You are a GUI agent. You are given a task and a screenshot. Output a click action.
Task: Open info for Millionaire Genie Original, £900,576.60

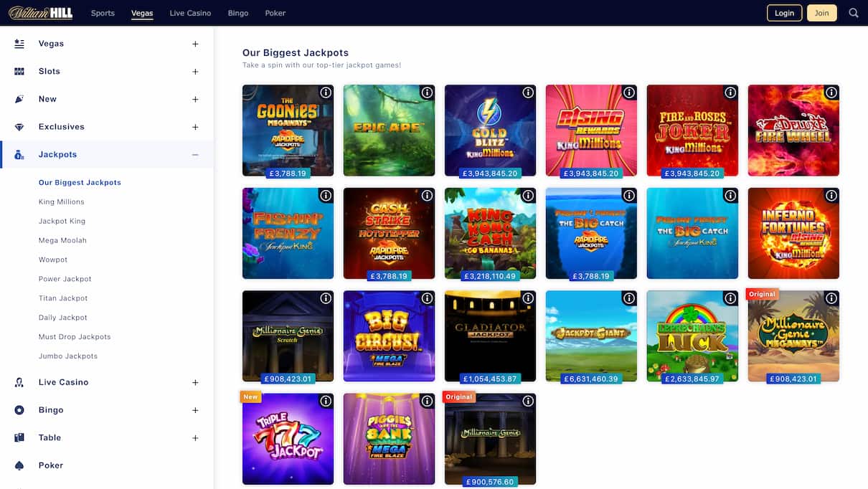[528, 401]
